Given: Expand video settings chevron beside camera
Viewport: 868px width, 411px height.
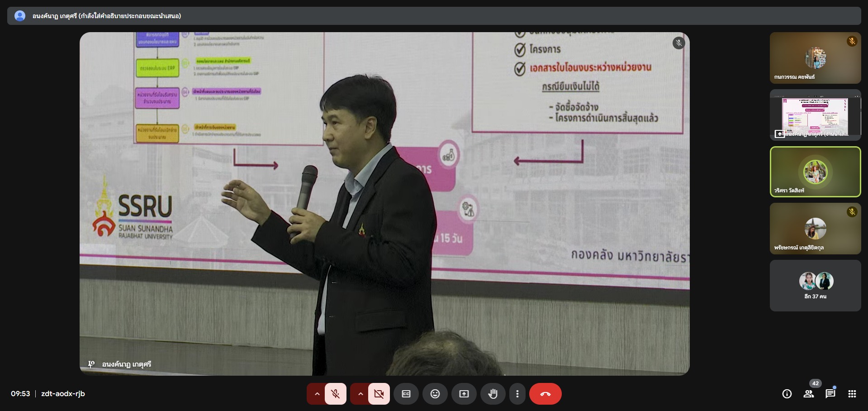Looking at the screenshot, I should [x=360, y=394].
